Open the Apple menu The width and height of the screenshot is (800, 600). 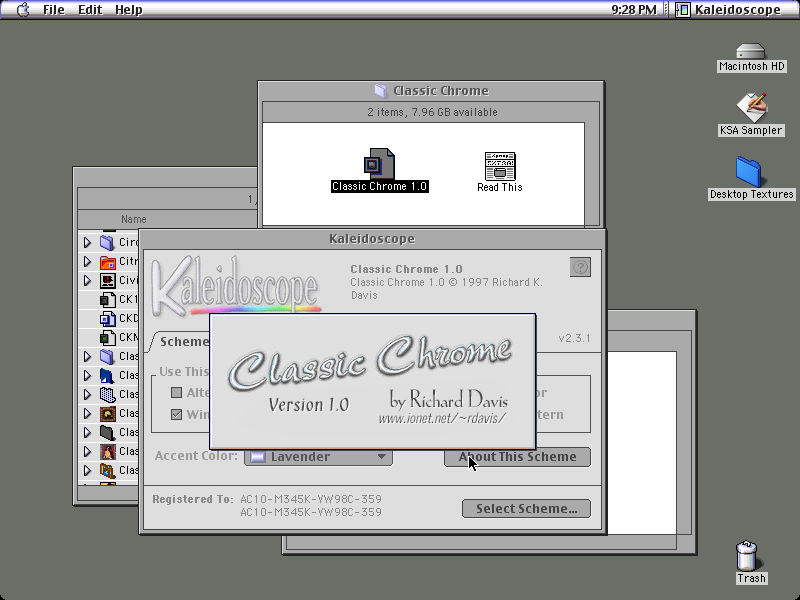[x=23, y=10]
